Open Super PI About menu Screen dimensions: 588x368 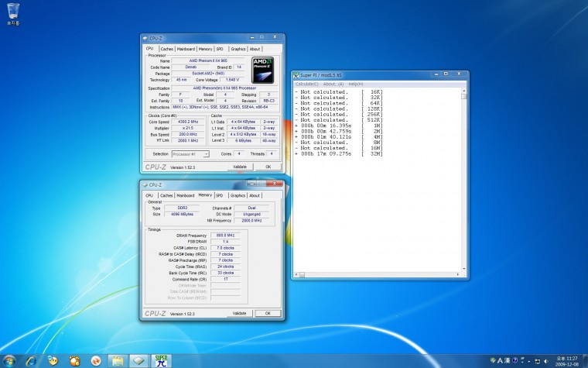[333, 84]
